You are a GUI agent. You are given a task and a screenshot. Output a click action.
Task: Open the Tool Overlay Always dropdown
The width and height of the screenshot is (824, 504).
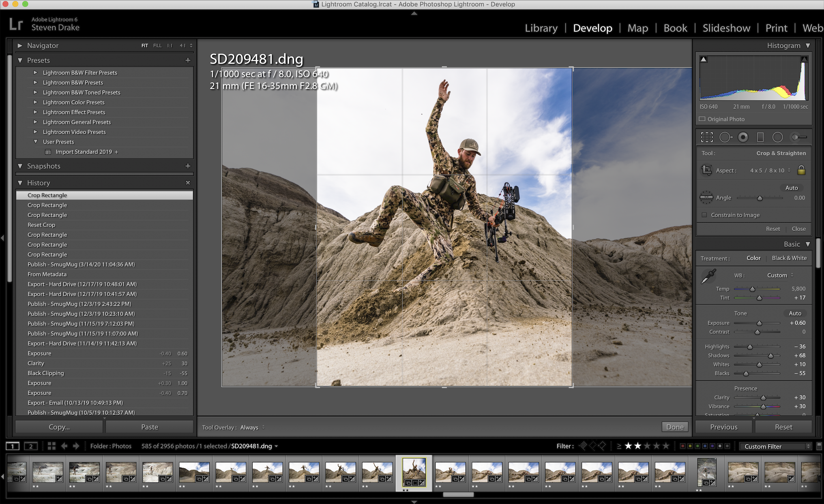pos(252,427)
